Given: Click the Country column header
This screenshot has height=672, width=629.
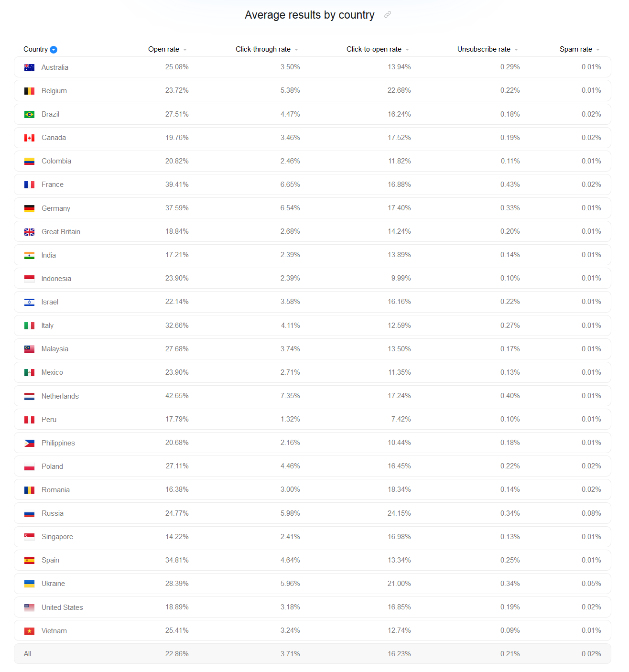Looking at the screenshot, I should [35, 49].
